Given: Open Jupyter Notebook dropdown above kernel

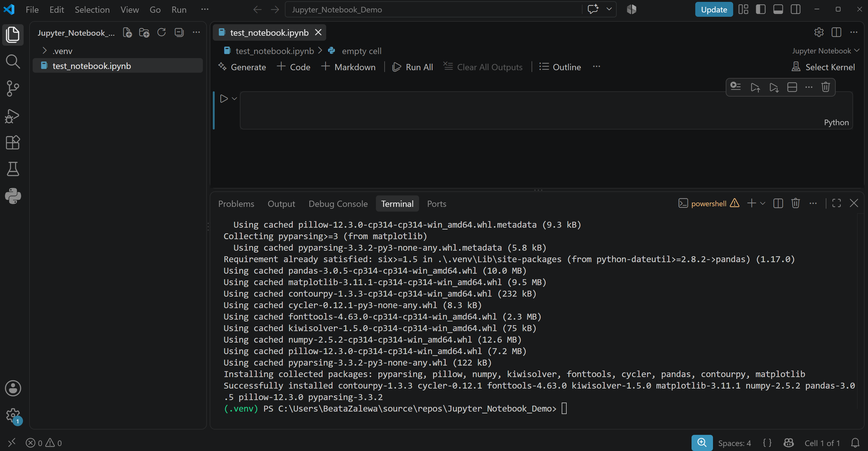Looking at the screenshot, I should click(x=825, y=51).
